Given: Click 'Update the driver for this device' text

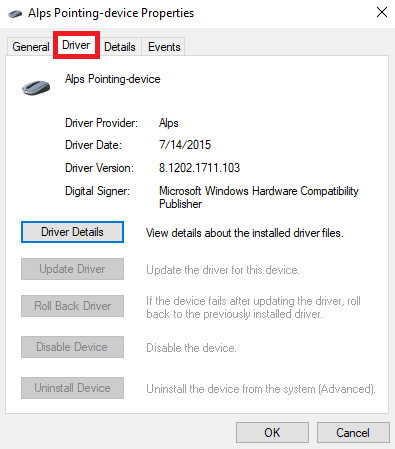Looking at the screenshot, I should [223, 270].
